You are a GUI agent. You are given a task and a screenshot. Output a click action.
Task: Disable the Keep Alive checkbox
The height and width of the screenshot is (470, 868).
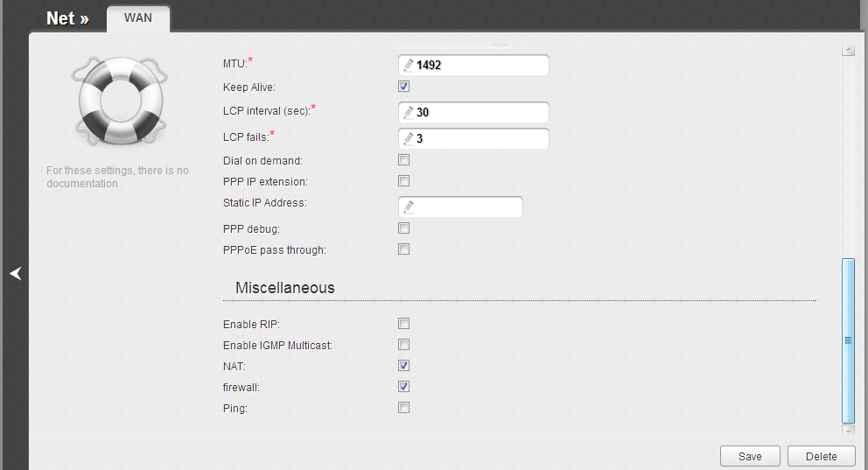pyautogui.click(x=403, y=87)
